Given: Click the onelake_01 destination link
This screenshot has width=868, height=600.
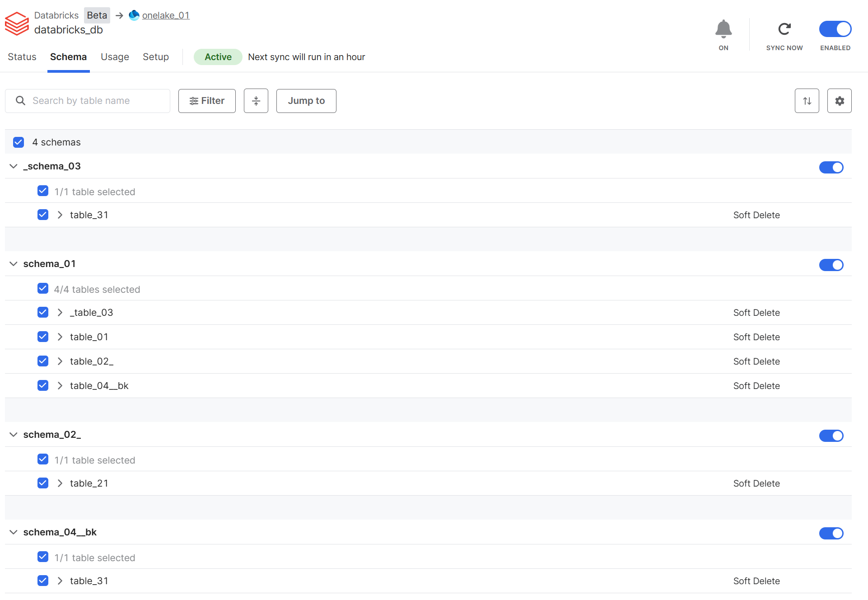Looking at the screenshot, I should (x=166, y=15).
